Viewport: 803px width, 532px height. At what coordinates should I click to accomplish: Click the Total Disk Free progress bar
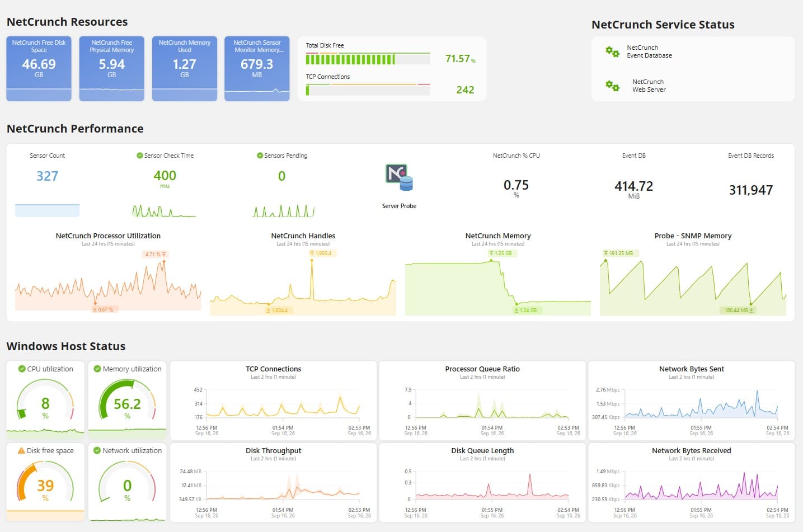pyautogui.click(x=368, y=59)
